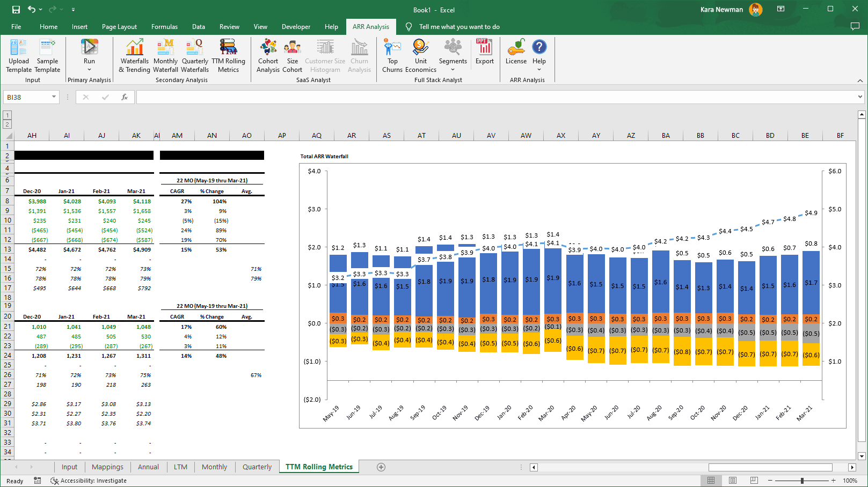Adjust the zoom level slider

click(802, 481)
